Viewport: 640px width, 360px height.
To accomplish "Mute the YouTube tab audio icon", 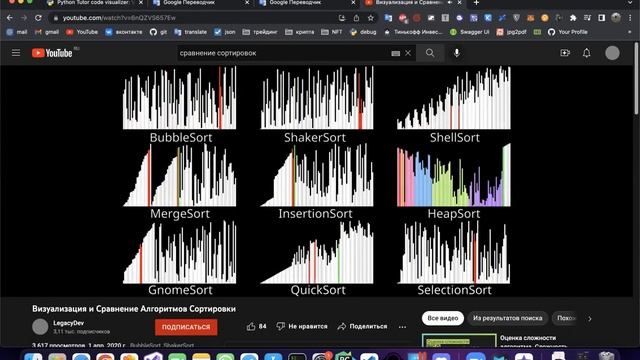I will [x=450, y=2].
